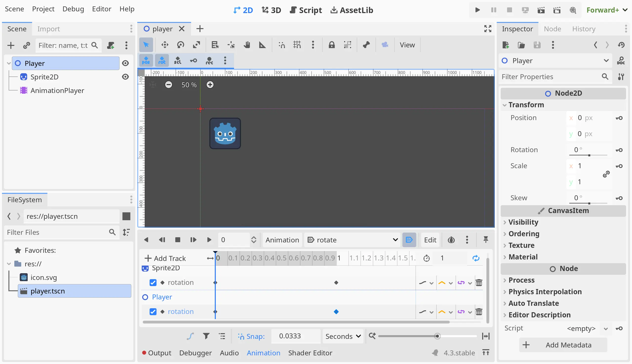Open skeleton bone options
The width and height of the screenshot is (632, 364).
coord(366,45)
